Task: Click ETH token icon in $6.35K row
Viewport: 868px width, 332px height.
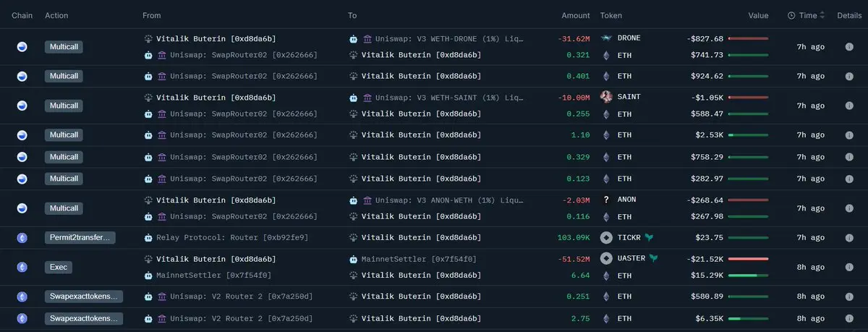Action: 606,318
